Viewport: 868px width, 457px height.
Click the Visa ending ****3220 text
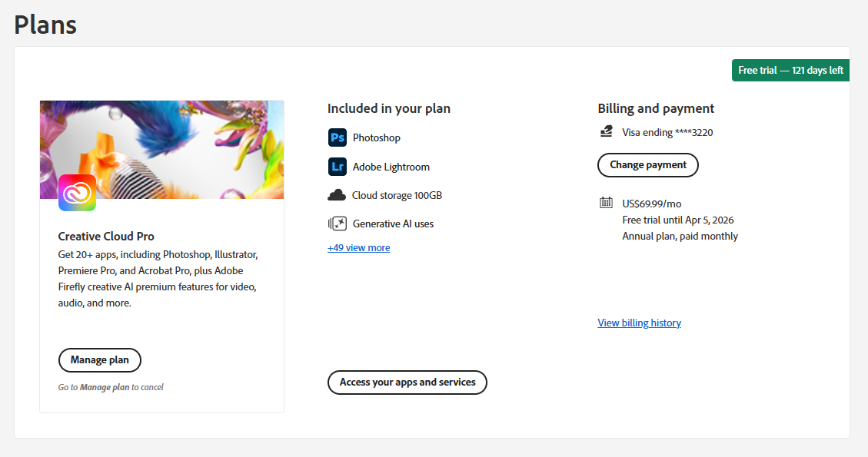tap(667, 133)
